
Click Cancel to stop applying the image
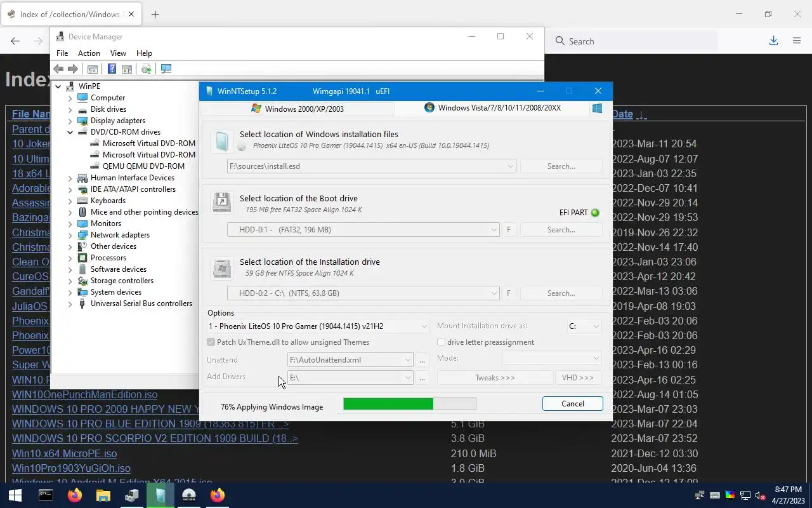(x=573, y=404)
